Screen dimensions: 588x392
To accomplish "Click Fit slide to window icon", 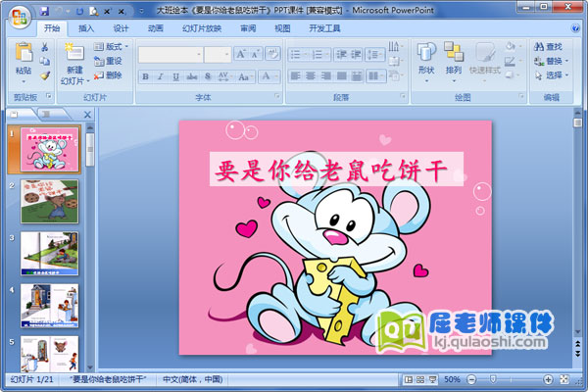I will [562, 379].
